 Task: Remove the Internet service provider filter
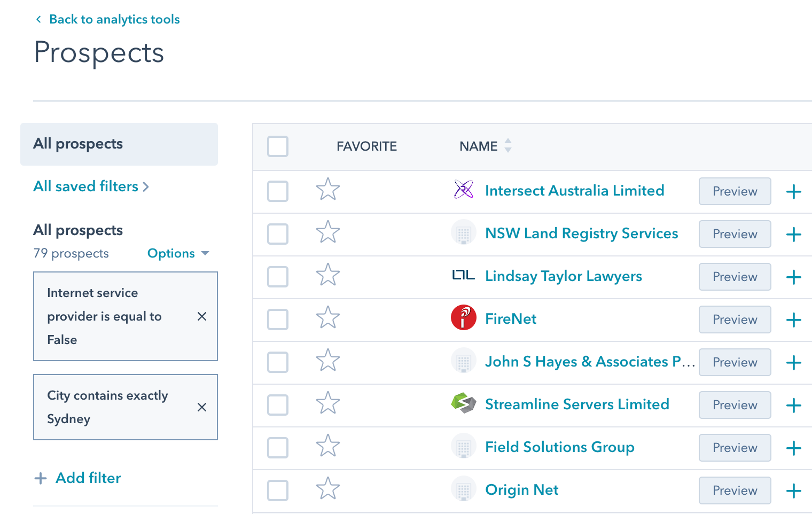[x=202, y=316]
